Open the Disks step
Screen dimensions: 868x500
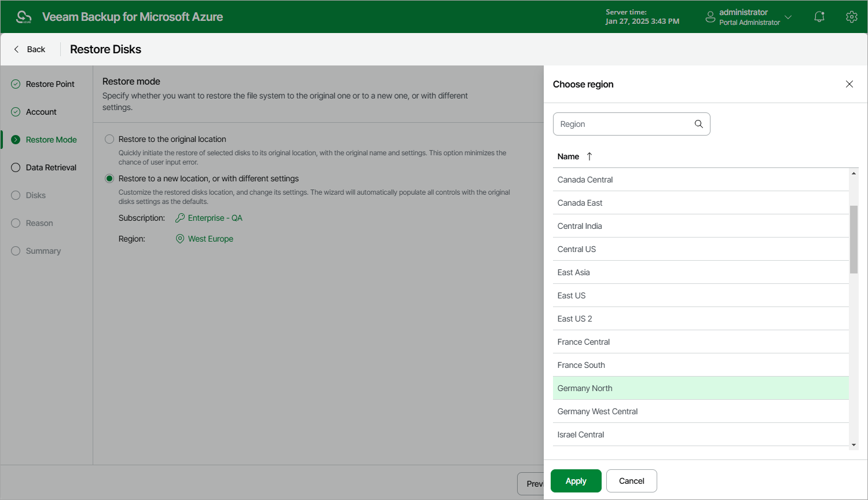coord(36,195)
